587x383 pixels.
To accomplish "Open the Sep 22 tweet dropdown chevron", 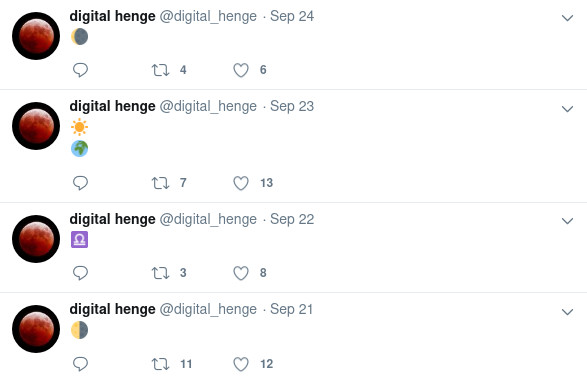I will point(568,221).
